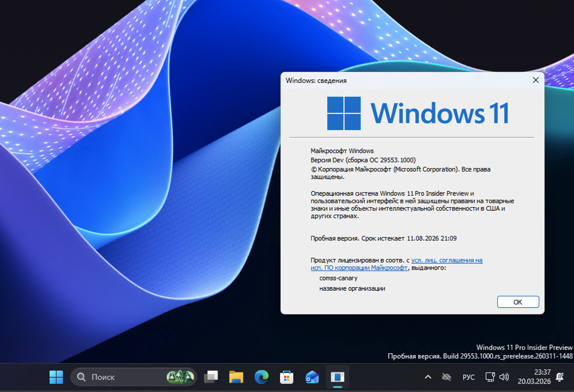
Task: Click the Операционная система Windows 11 Pro paragraph
Action: 412,205
